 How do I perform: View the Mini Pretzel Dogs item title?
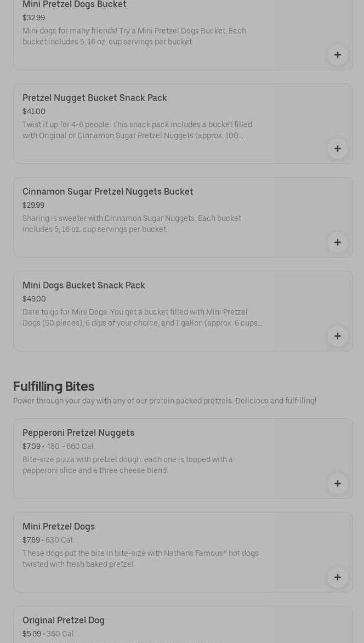coord(59,527)
